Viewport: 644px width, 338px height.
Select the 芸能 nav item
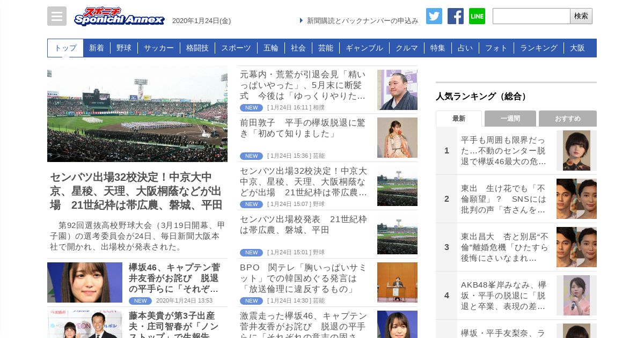tap(326, 48)
